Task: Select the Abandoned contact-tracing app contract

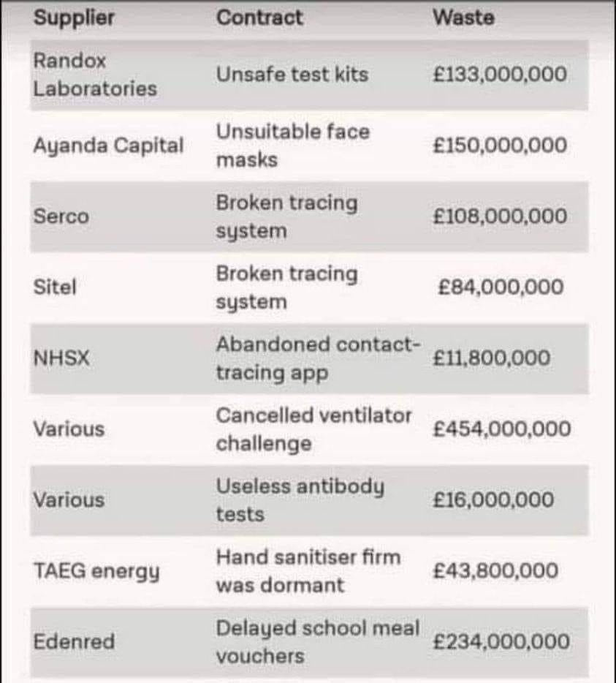Action: pos(317,358)
